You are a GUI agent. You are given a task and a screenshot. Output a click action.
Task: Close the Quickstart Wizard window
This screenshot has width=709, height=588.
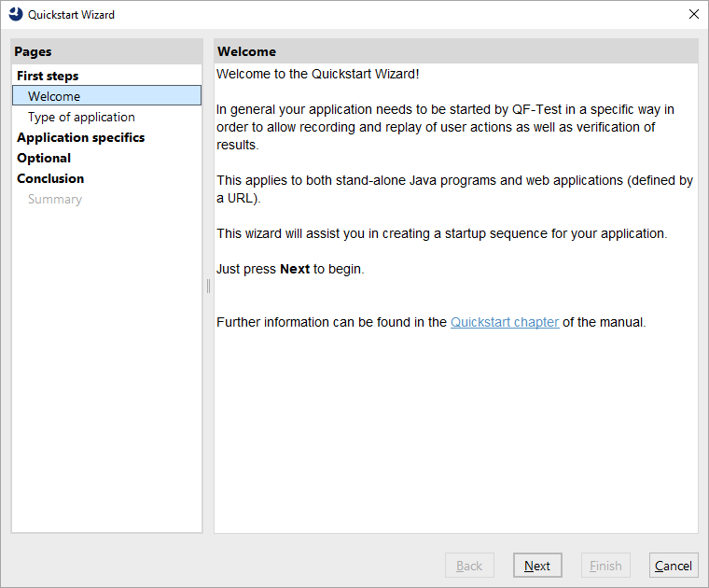[694, 15]
